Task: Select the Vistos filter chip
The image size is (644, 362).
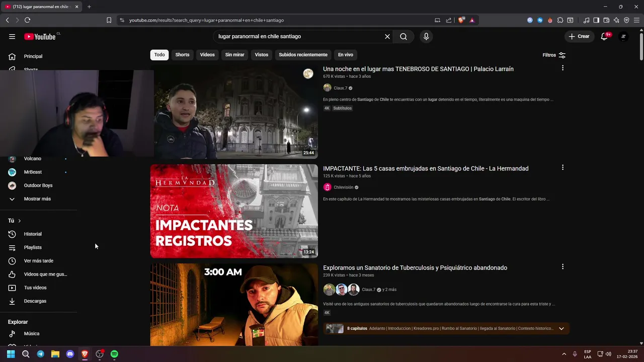Action: (x=262, y=55)
